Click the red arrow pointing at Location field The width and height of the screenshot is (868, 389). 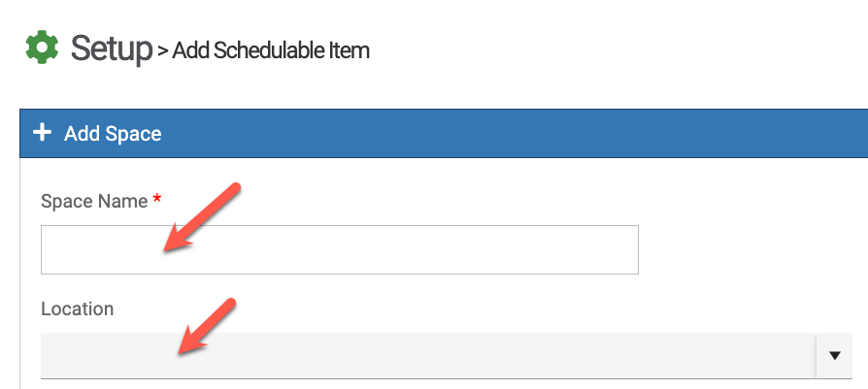[206, 328]
